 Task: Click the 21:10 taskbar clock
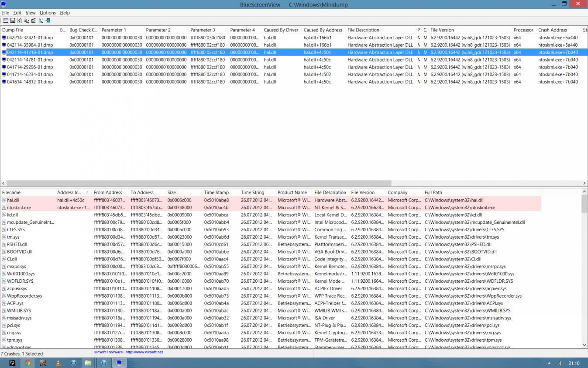tap(574, 363)
